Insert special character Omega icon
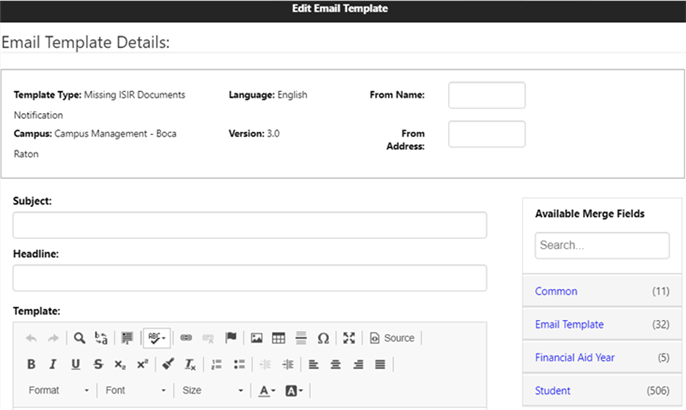 click(x=323, y=338)
